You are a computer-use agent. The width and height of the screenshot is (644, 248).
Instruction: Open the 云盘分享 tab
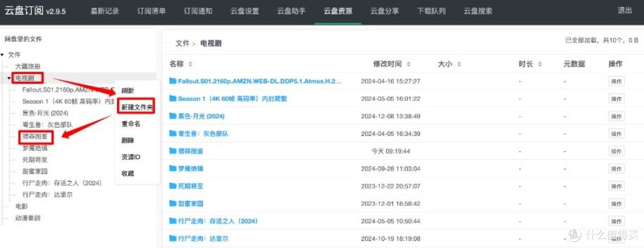385,11
